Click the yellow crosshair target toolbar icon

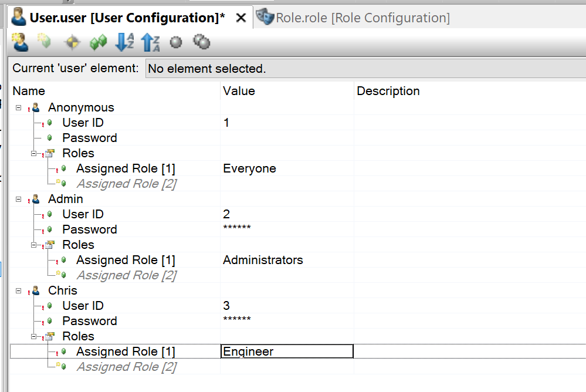[x=72, y=42]
